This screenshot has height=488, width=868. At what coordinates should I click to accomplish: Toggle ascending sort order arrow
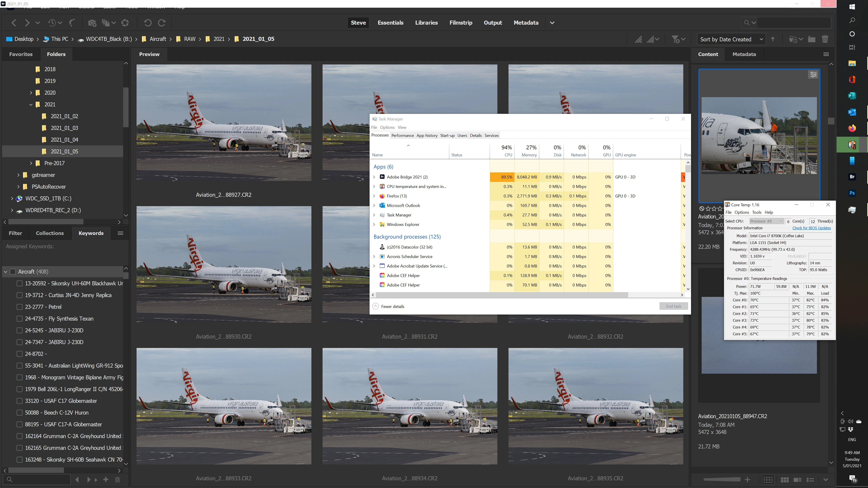point(773,39)
